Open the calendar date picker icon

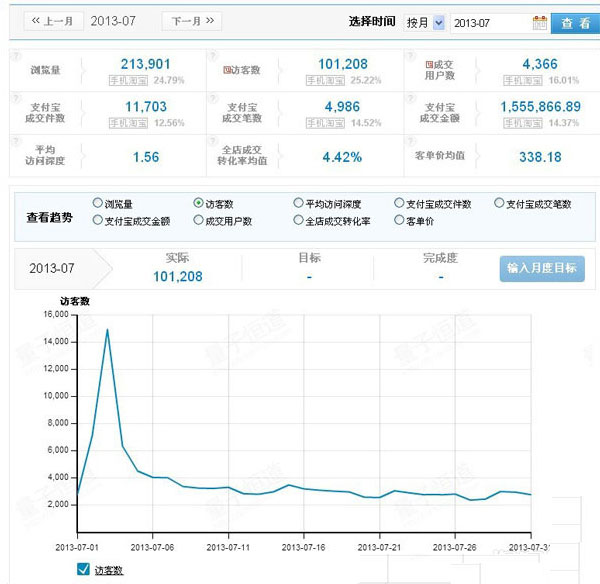540,23
